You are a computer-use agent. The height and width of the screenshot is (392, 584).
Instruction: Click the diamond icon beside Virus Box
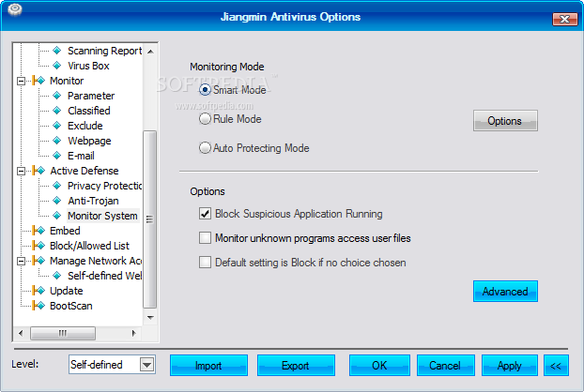point(57,66)
